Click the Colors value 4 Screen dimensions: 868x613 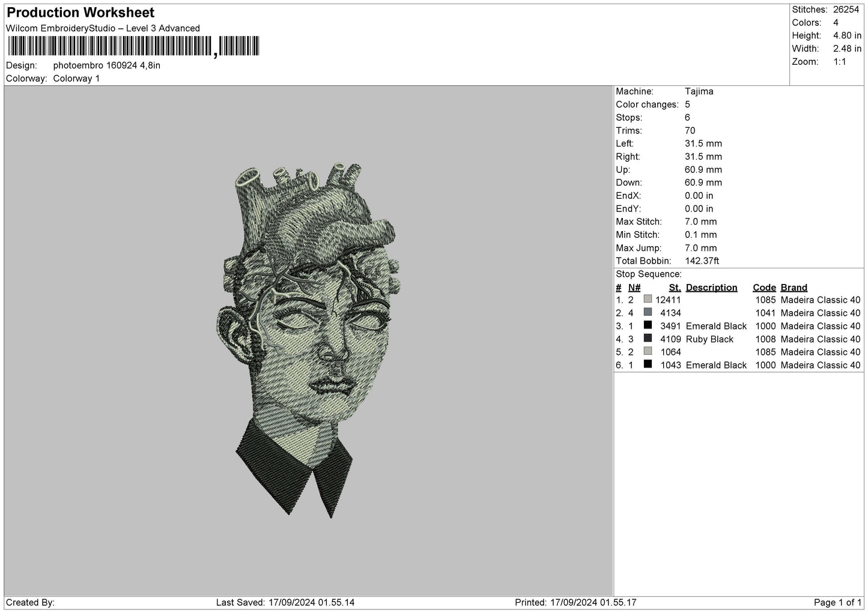[836, 23]
